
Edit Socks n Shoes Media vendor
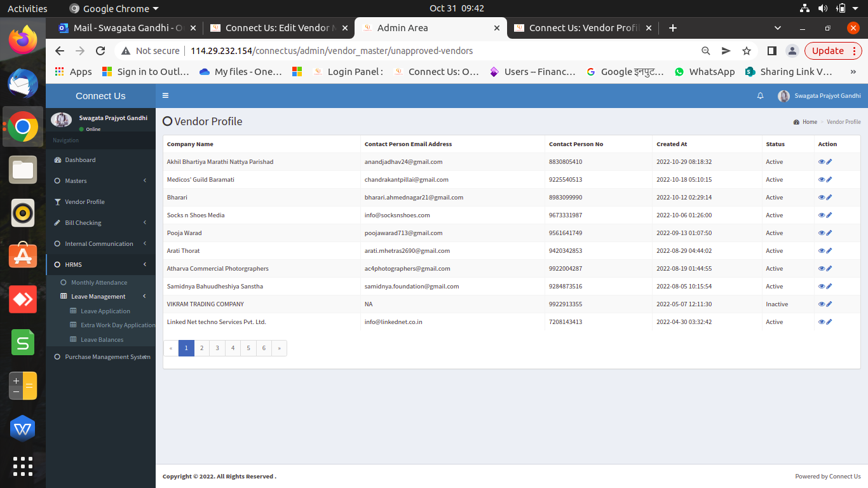coord(829,215)
